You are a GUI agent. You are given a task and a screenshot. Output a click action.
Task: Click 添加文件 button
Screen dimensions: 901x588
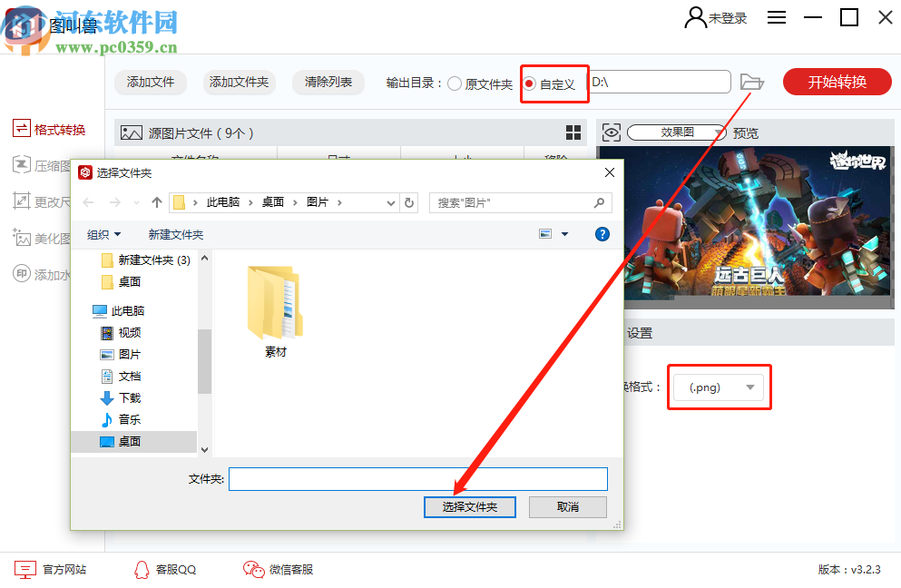tap(151, 83)
